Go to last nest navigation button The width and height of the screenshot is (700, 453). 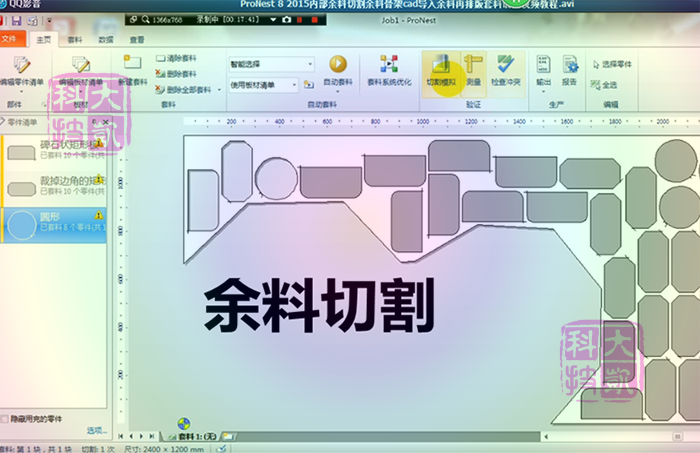point(152,436)
